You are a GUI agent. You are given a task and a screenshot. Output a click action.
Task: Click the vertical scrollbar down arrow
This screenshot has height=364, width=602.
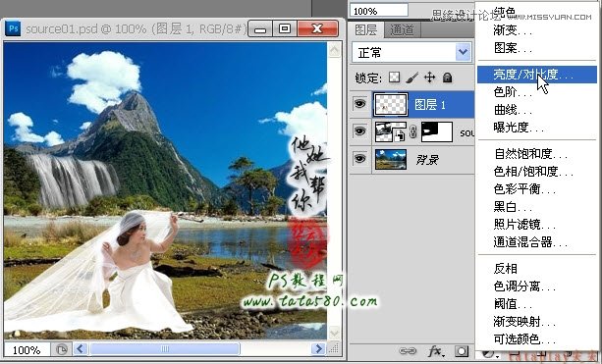[x=335, y=333]
